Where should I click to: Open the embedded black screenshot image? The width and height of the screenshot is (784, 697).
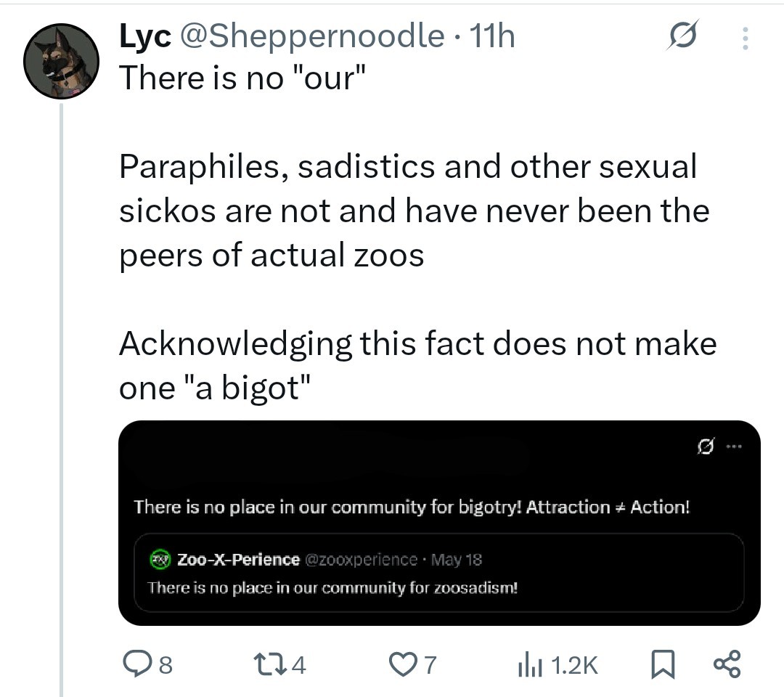click(439, 523)
